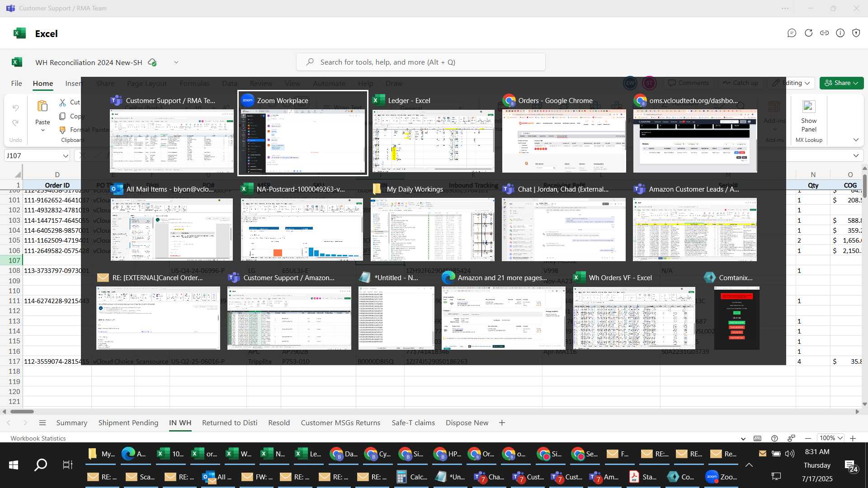Select the Home ribbon tab
This screenshot has width=868, height=488.
coord(43,83)
